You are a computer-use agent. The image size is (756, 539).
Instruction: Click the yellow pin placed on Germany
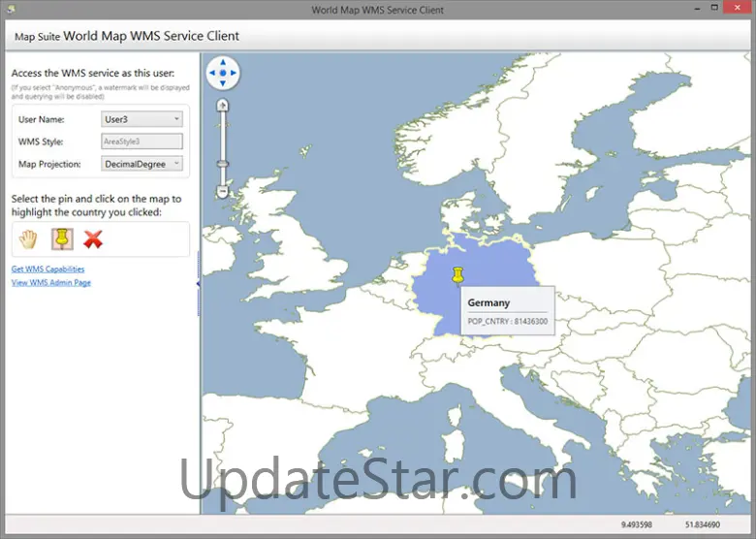(457, 276)
